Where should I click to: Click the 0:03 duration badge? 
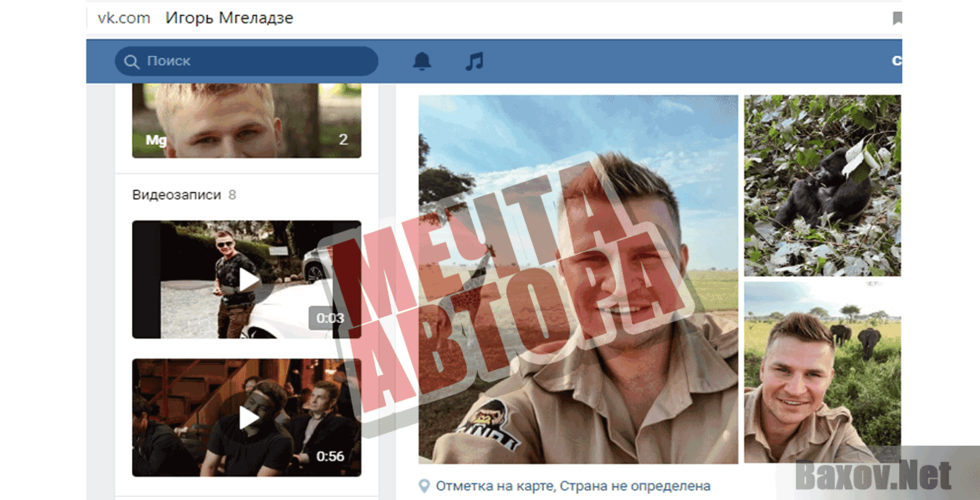point(330,318)
